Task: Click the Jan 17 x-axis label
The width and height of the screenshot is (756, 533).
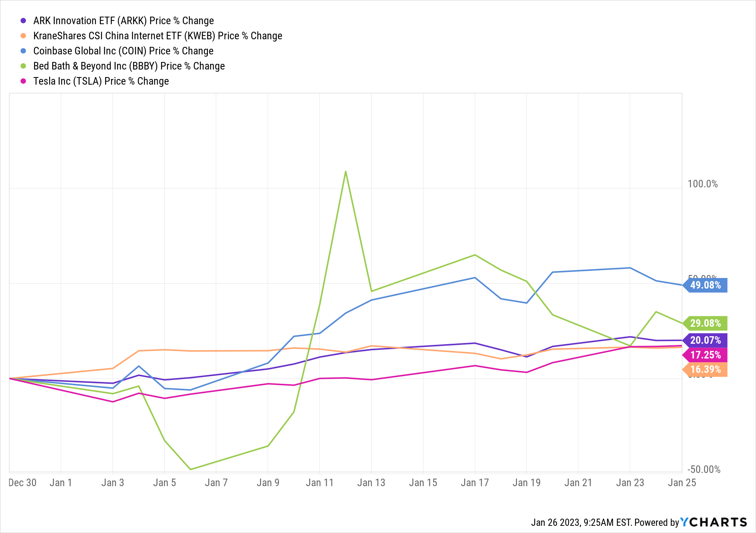Action: [475, 483]
